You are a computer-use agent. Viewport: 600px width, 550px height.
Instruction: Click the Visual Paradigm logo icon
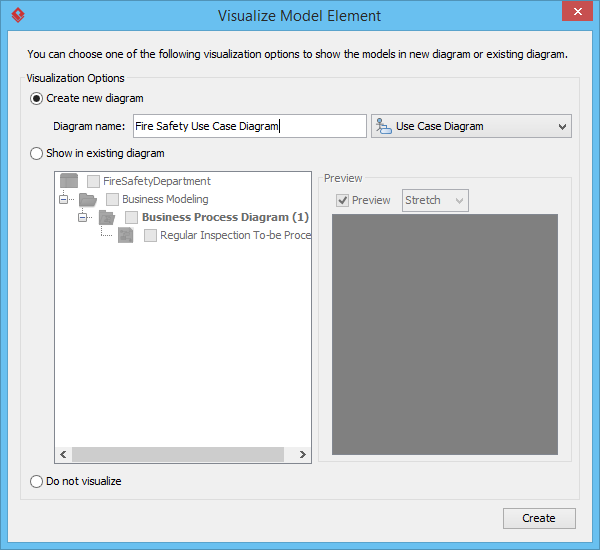pyautogui.click(x=18, y=15)
